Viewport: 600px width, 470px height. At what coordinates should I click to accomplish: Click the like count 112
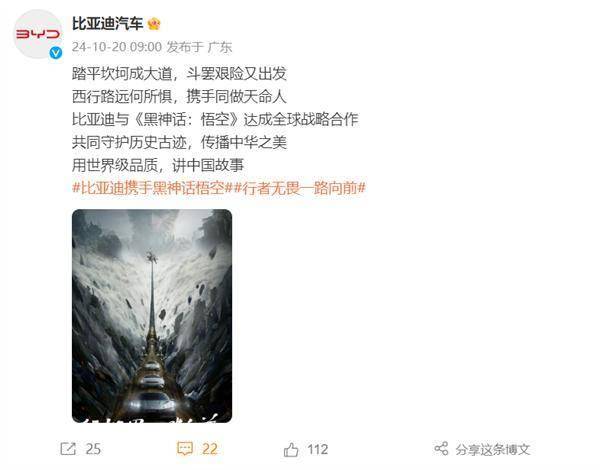tap(318, 449)
